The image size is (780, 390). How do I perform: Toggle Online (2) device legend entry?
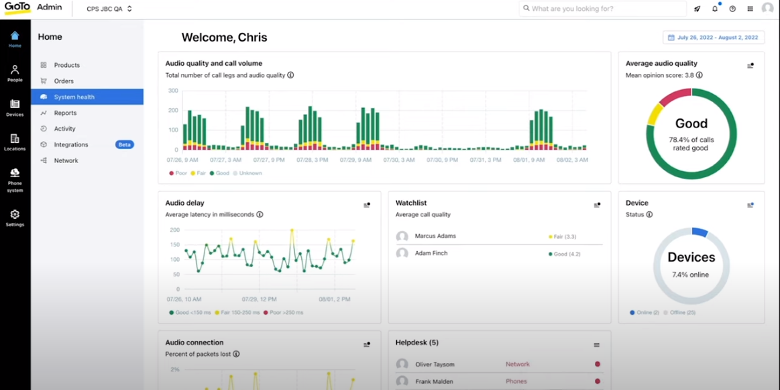(x=644, y=312)
